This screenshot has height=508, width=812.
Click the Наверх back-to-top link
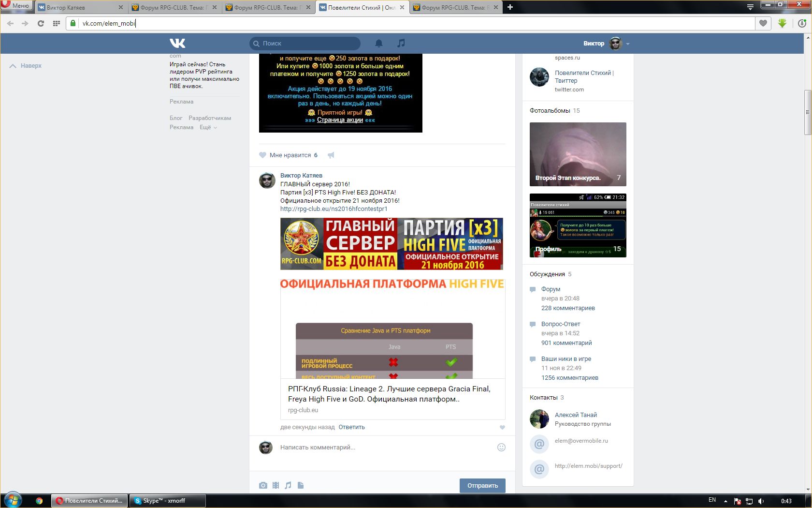26,66
